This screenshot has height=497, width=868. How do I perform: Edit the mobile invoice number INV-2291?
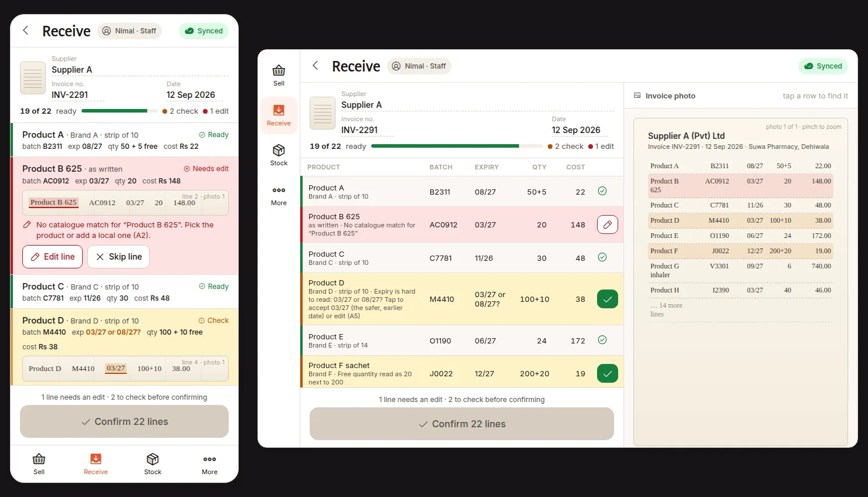[78, 95]
